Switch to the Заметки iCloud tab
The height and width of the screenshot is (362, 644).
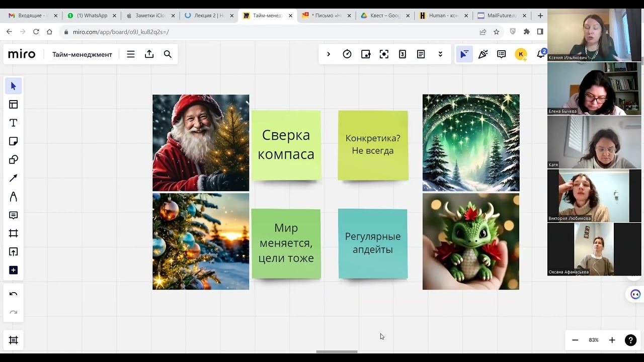point(149,16)
